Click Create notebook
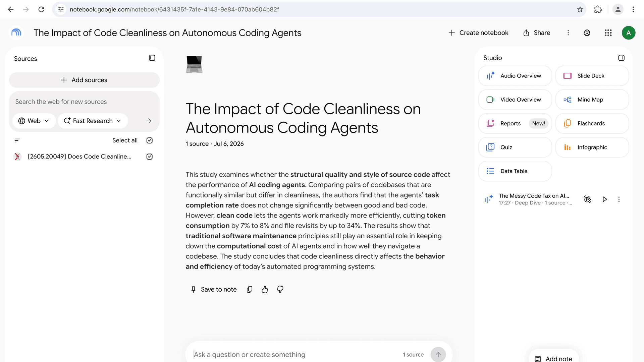 pos(478,33)
